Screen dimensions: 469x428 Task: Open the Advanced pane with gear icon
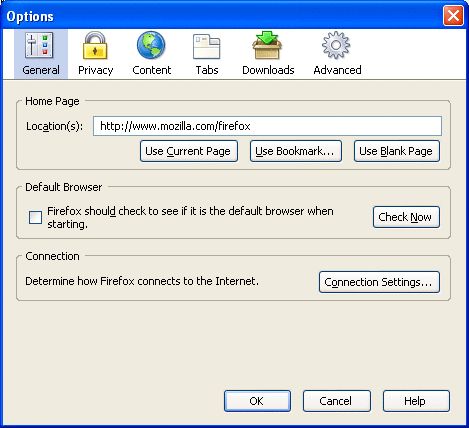[x=337, y=54]
